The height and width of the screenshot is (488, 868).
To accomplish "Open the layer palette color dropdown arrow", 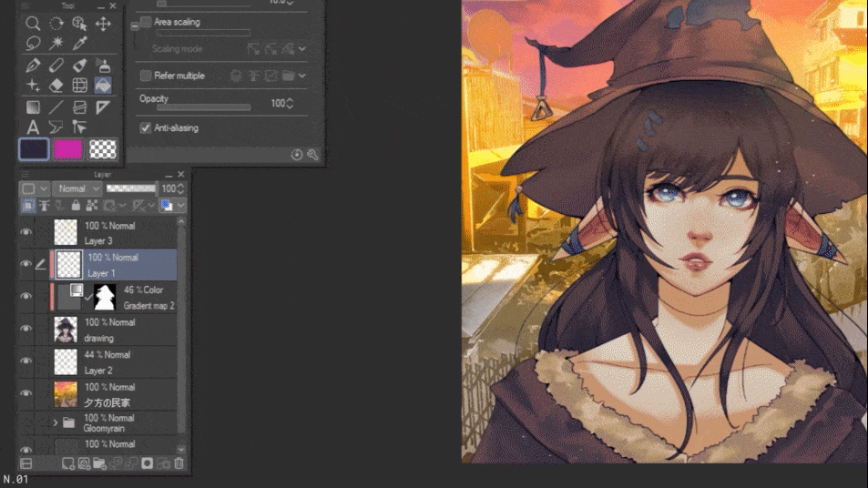I will [x=44, y=188].
